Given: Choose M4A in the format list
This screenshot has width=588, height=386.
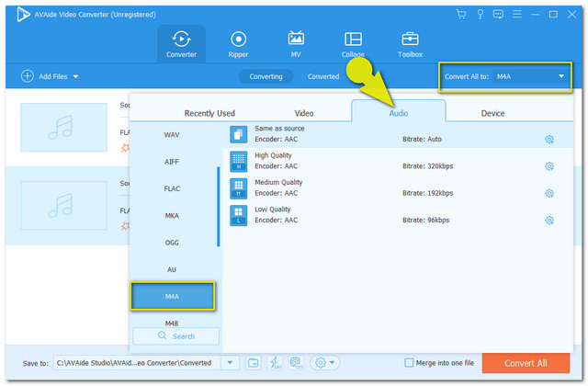Looking at the screenshot, I should (x=173, y=296).
